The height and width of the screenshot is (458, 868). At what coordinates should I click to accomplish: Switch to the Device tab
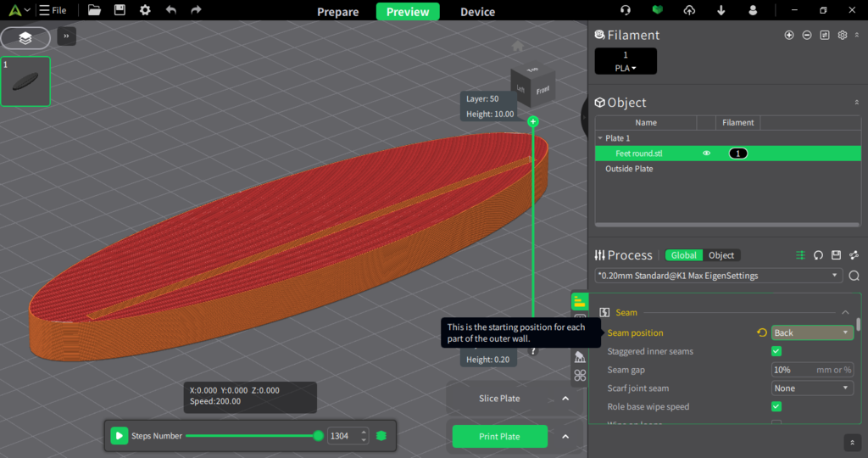(x=478, y=12)
